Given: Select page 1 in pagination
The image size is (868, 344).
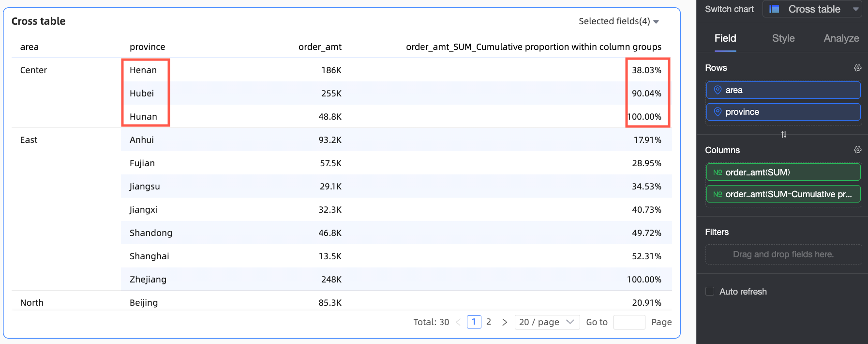Looking at the screenshot, I should pos(474,322).
